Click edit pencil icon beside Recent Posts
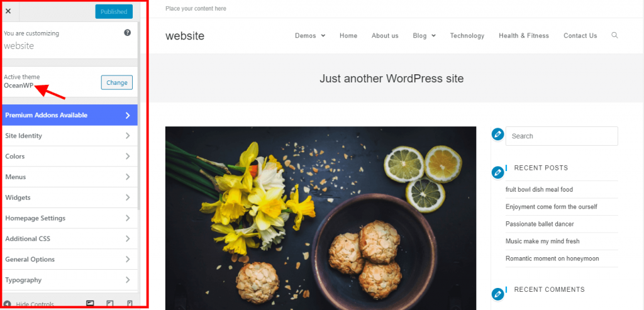 [x=497, y=172]
